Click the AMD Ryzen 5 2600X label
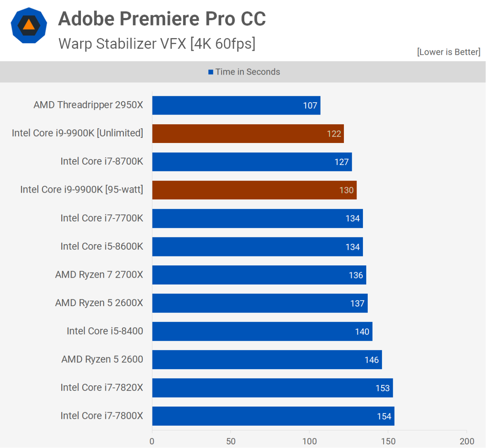The height and width of the screenshot is (448, 486). [99, 303]
